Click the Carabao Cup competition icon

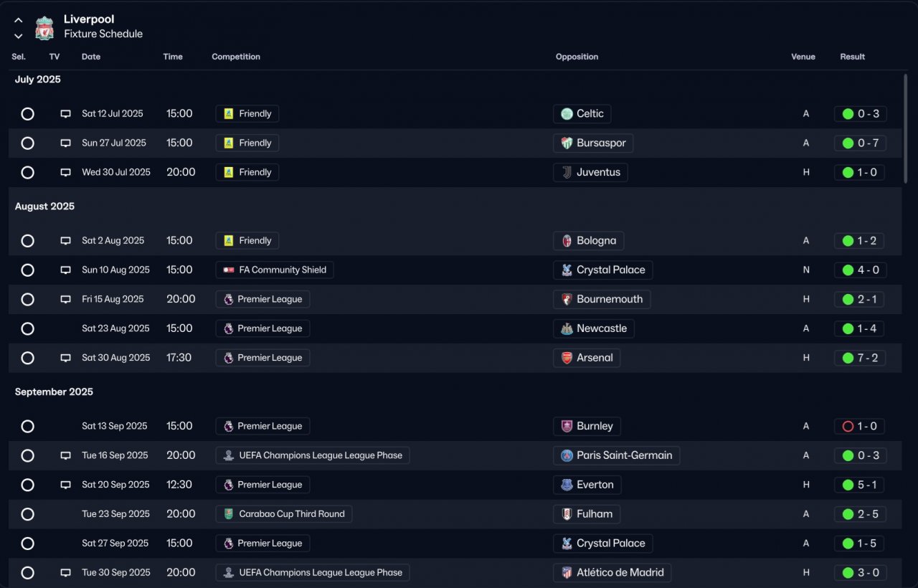tap(228, 514)
